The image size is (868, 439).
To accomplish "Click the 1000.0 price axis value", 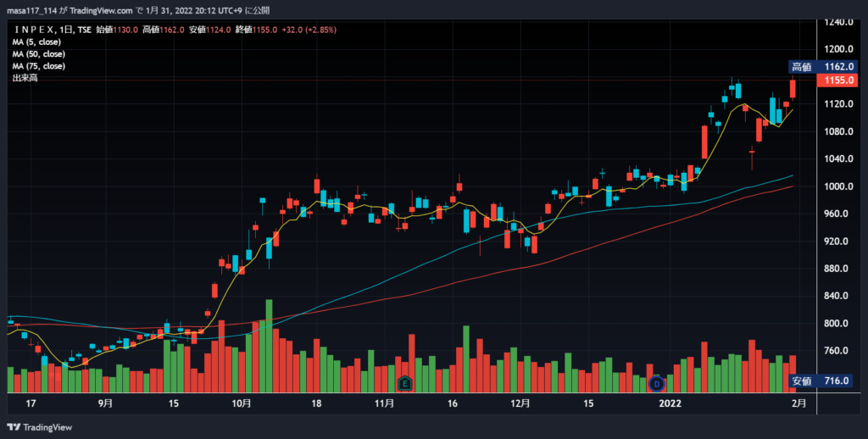I will [840, 186].
